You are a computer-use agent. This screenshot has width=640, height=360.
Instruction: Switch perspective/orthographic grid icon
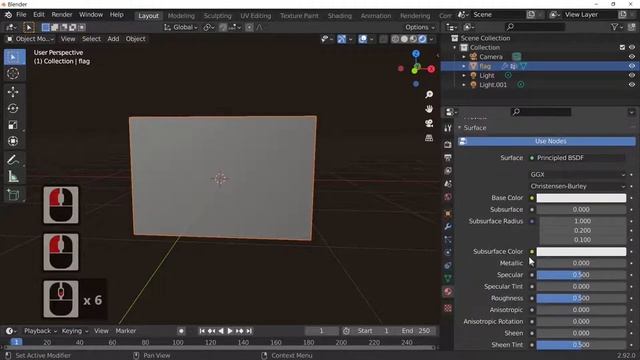coord(429,138)
